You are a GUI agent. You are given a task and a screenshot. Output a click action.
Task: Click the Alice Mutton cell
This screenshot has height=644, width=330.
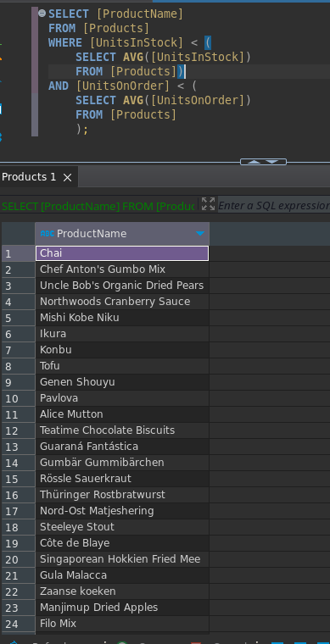tap(122, 414)
